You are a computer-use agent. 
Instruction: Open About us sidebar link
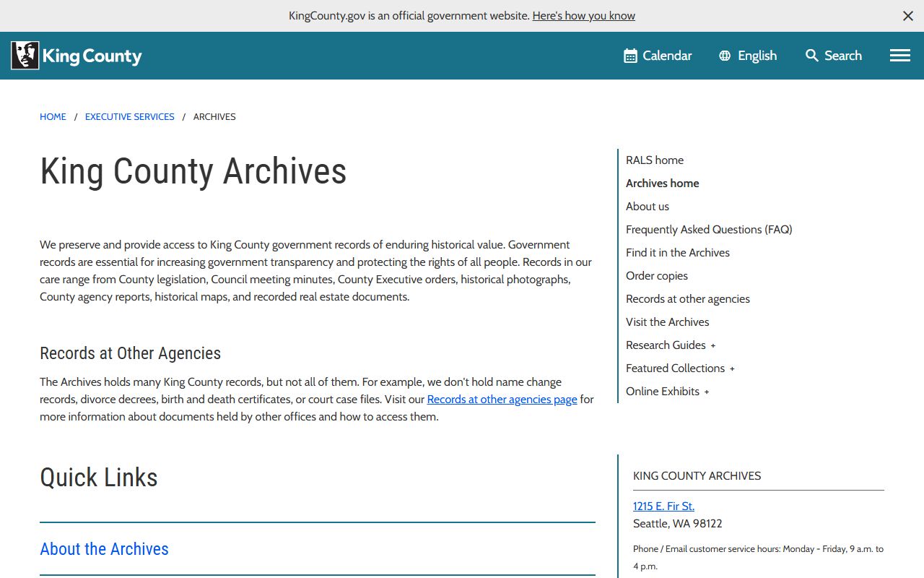(648, 207)
